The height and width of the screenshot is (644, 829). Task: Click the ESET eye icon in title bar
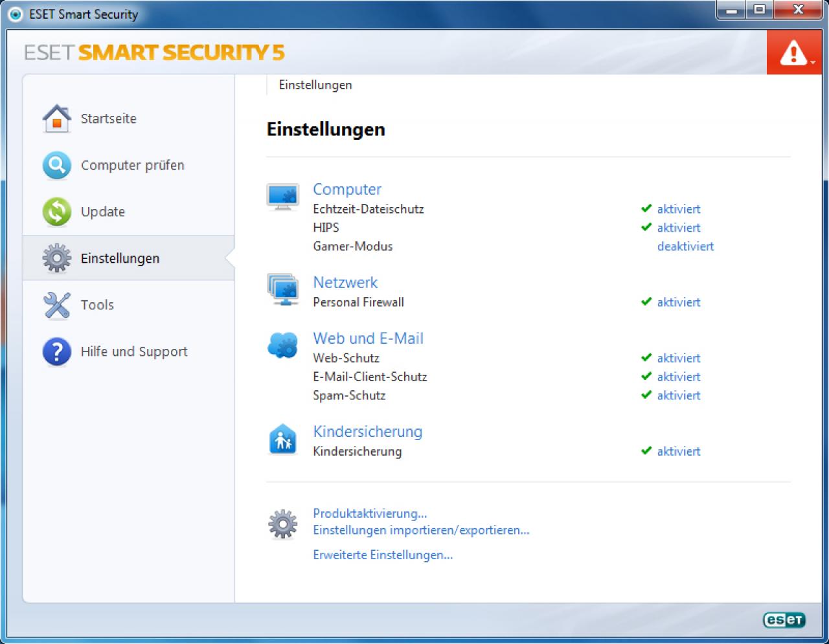[x=16, y=14]
